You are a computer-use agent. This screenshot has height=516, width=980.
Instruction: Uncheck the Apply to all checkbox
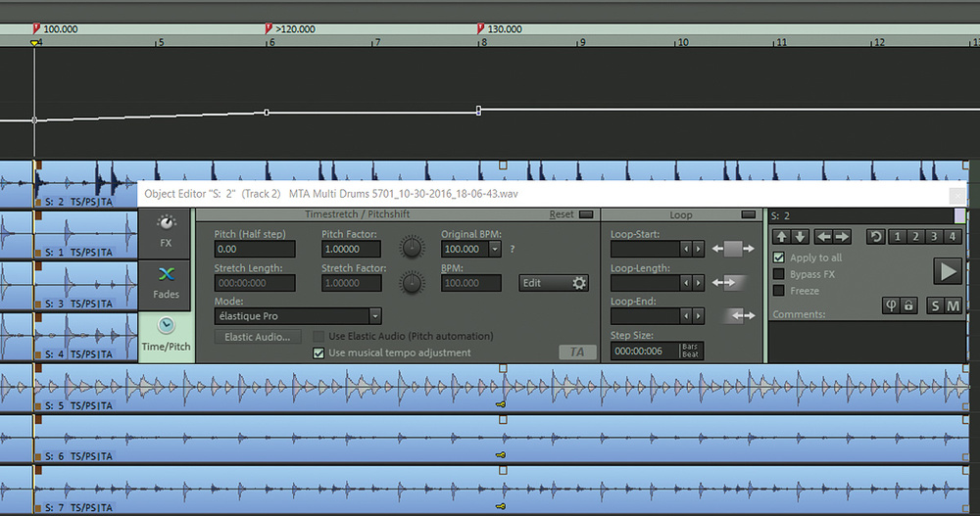[x=779, y=258]
